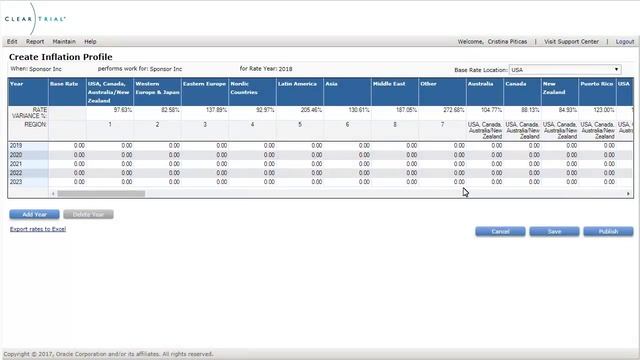The height and width of the screenshot is (360, 640).
Task: Click the Add Year button
Action: (34, 214)
